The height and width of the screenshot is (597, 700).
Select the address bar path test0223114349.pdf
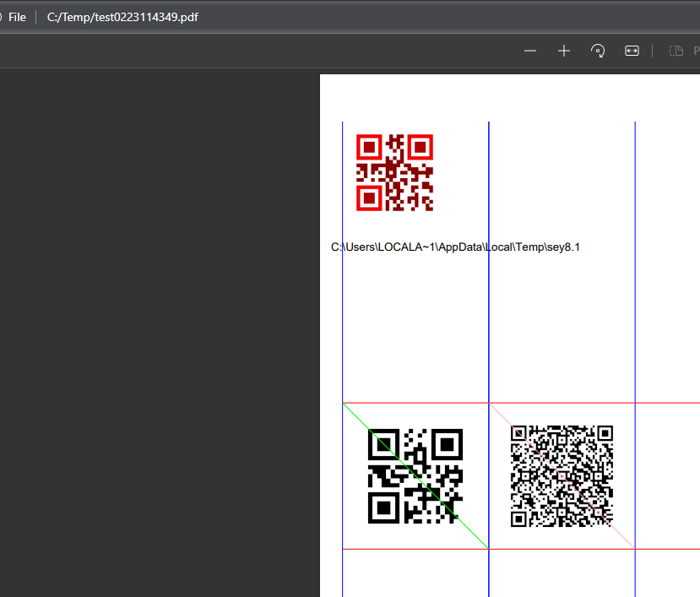(x=122, y=17)
